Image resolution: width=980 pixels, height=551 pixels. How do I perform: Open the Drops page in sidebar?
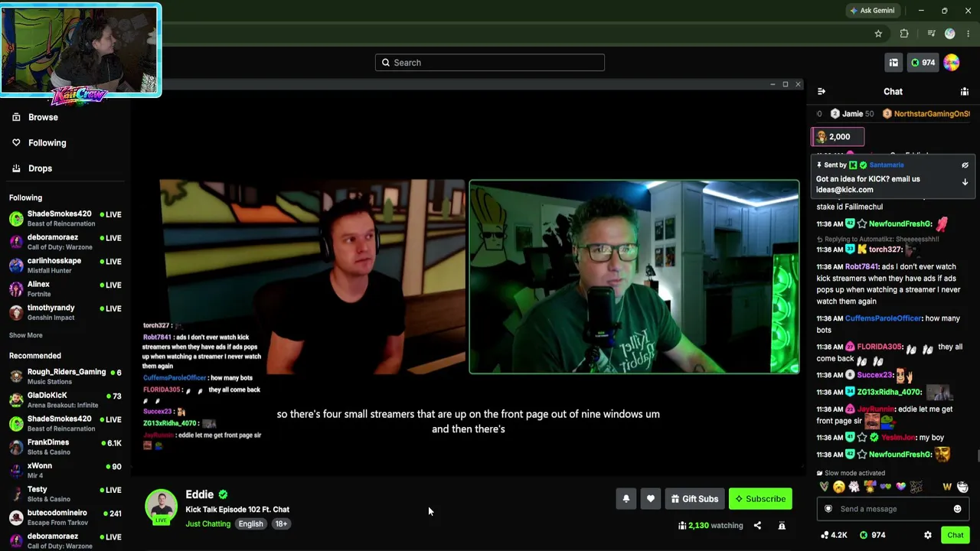(x=40, y=168)
